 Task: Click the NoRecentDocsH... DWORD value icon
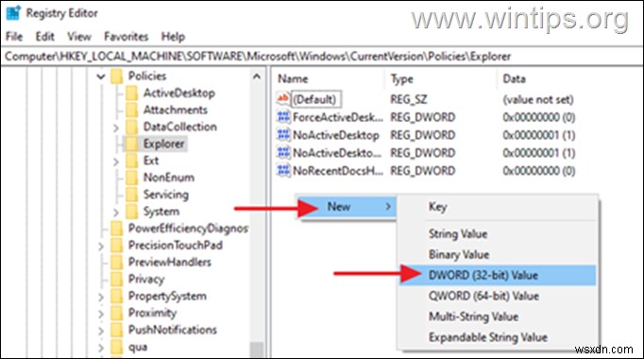click(283, 170)
